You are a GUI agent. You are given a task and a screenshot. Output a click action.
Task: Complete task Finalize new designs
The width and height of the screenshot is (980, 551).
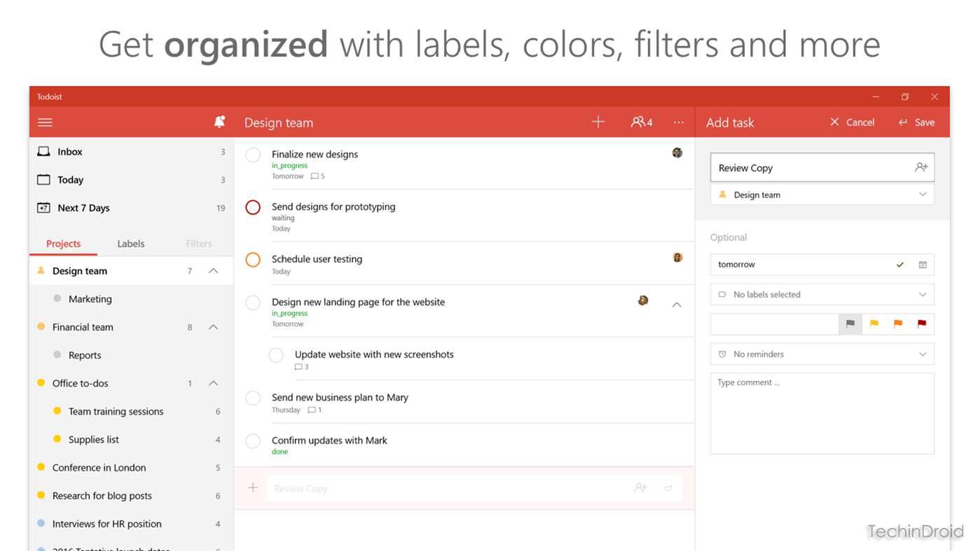253,155
